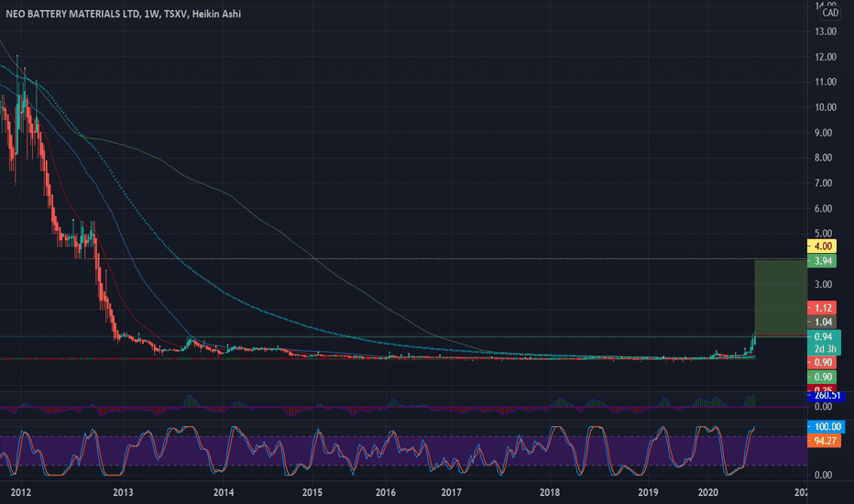Image resolution: width=854 pixels, height=504 pixels.
Task: Select the yellow 4.00 price tag
Action: coord(822,247)
